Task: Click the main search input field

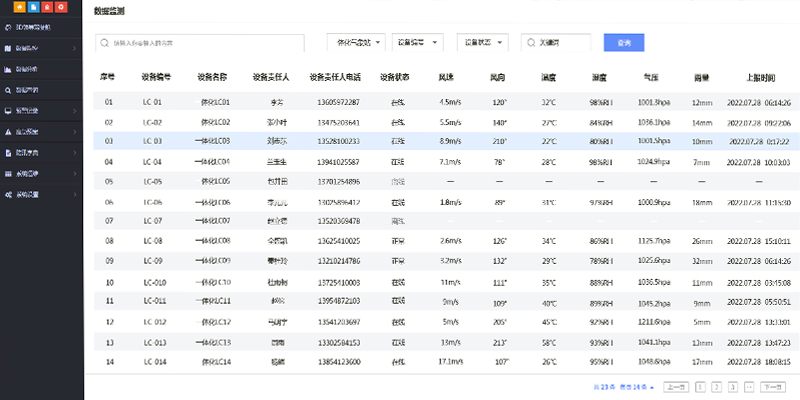Action: point(200,43)
